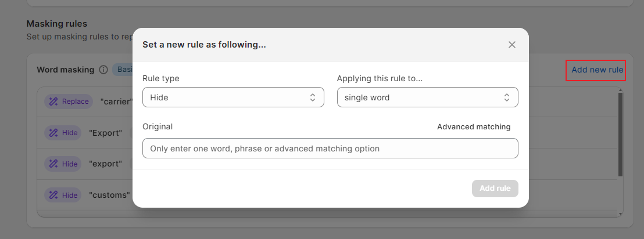This screenshot has height=239, width=644.
Task: Click the wand icon beside lowercase "export"
Action: (x=53, y=164)
